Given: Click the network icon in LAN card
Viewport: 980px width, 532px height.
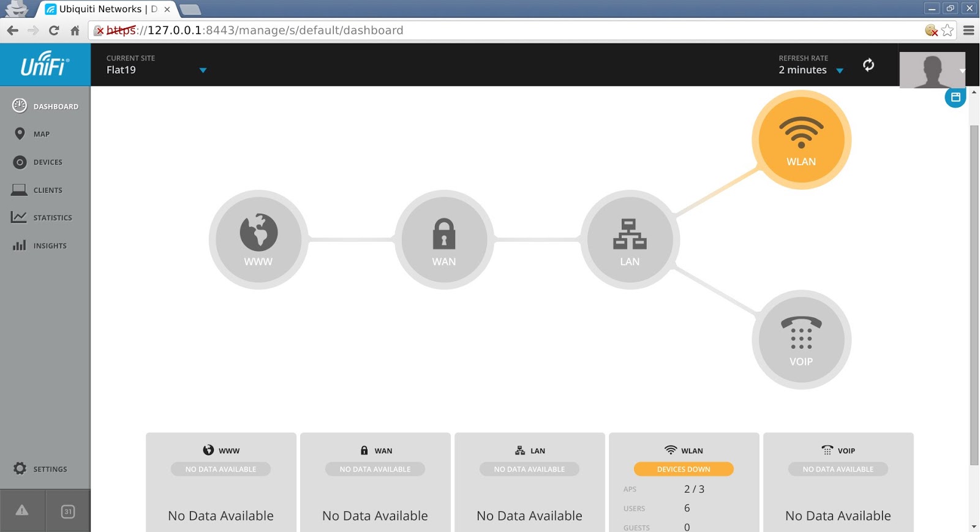Looking at the screenshot, I should (520, 450).
